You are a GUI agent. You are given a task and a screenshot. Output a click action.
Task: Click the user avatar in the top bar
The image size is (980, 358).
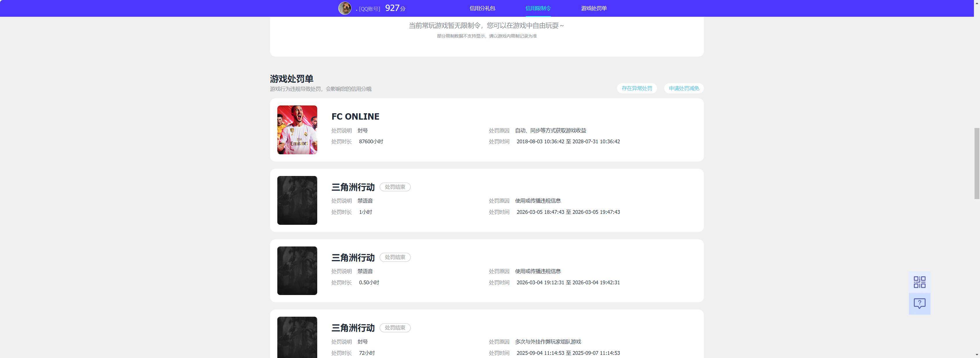[x=345, y=8]
